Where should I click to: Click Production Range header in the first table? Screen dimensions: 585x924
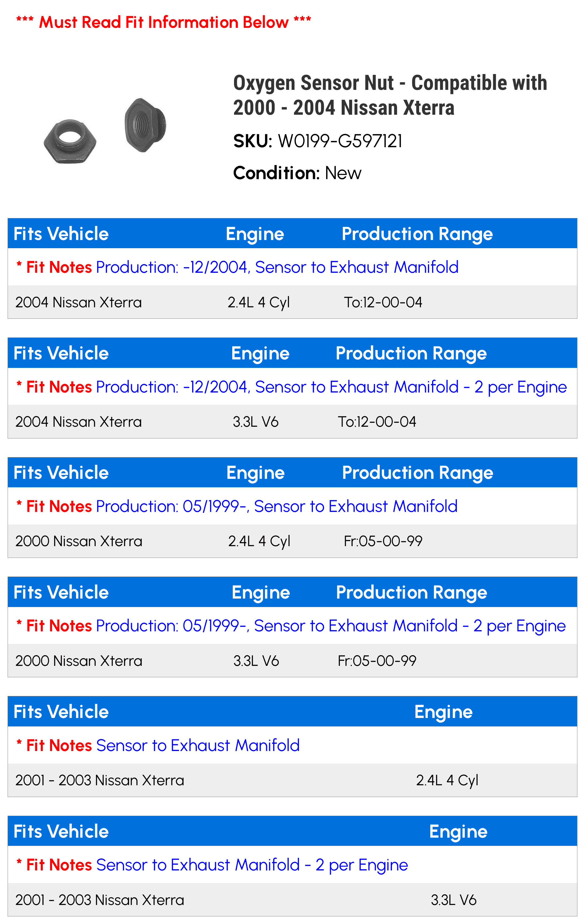pyautogui.click(x=417, y=234)
